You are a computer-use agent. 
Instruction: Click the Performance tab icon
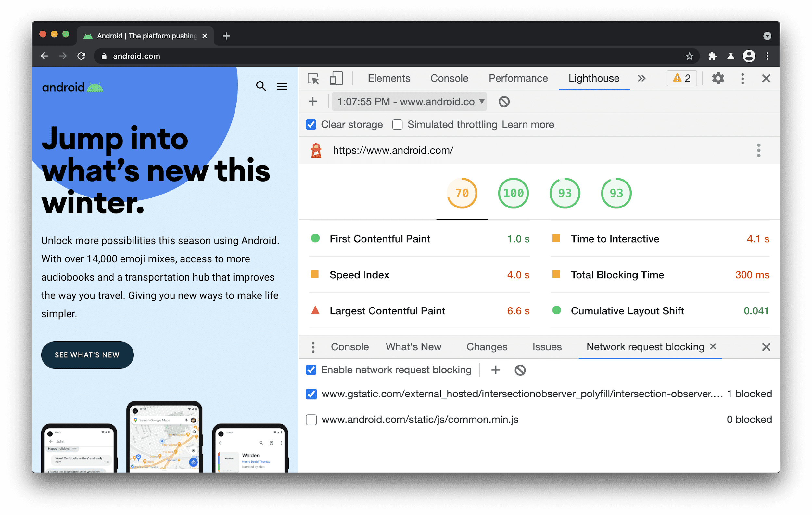pyautogui.click(x=518, y=78)
